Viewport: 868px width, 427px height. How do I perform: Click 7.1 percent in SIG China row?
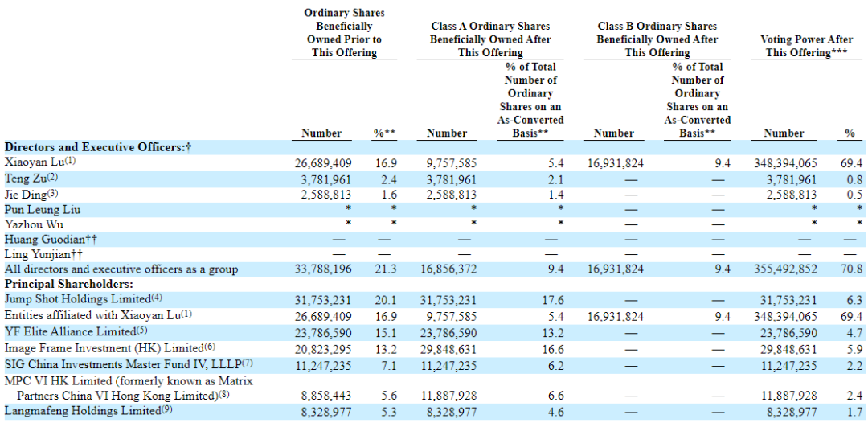(389, 364)
